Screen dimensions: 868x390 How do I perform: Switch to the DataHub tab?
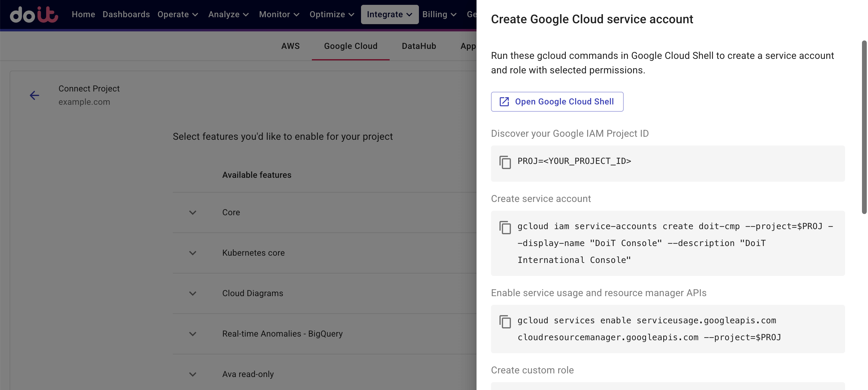[x=419, y=46]
